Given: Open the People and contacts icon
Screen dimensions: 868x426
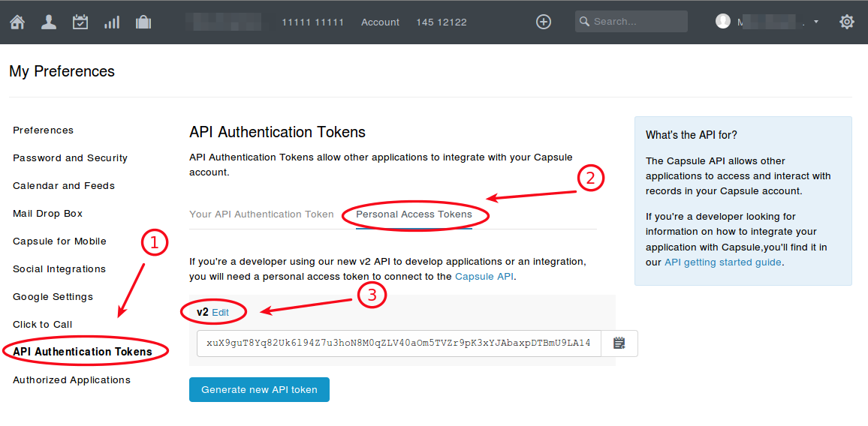Looking at the screenshot, I should tap(49, 22).
